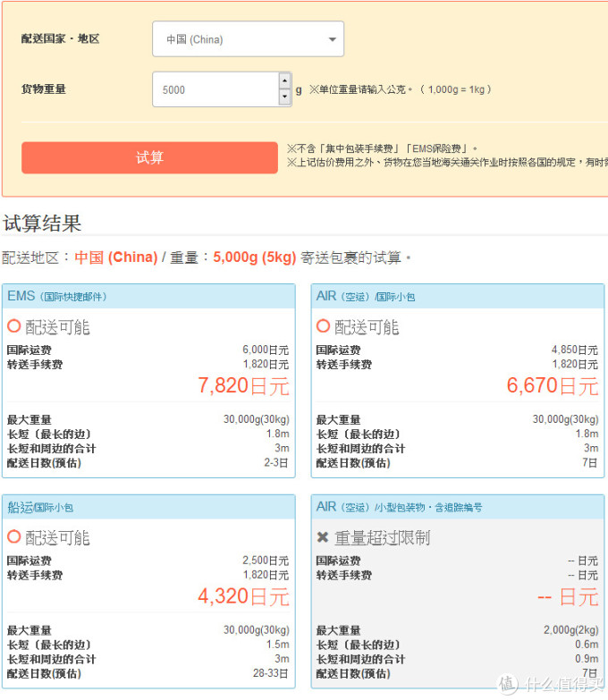The height and width of the screenshot is (700, 608).
Task: Click the orange 中国 (China) destination text
Action: [116, 257]
